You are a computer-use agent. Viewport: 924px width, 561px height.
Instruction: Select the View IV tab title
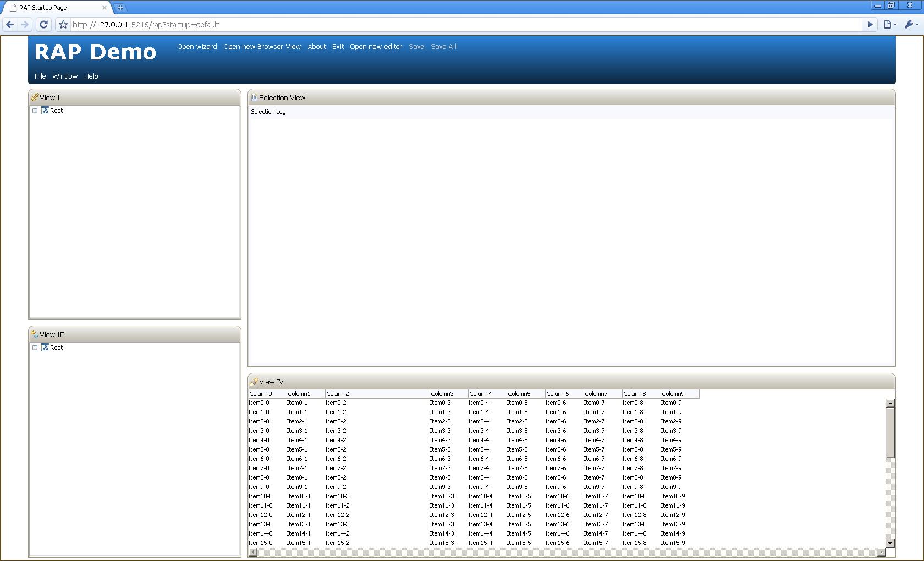271,382
